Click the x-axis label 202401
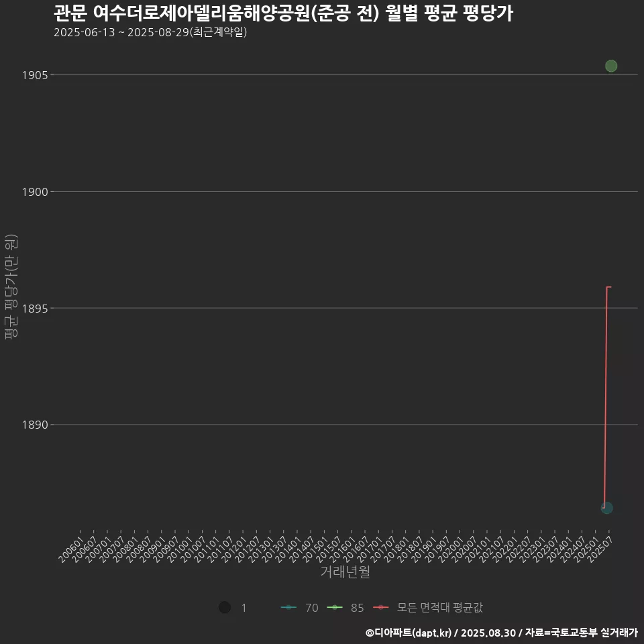 pos(559,549)
